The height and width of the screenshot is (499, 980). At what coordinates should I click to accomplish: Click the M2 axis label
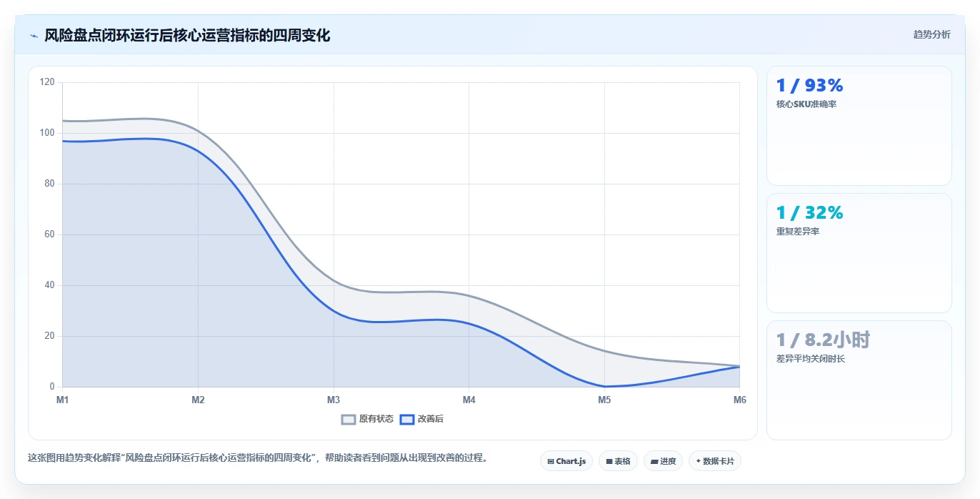coord(198,400)
